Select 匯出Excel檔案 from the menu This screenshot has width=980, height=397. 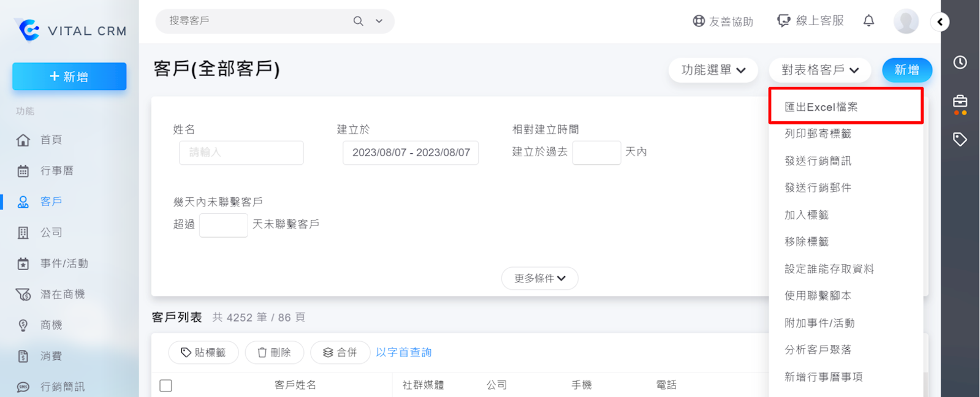point(821,107)
